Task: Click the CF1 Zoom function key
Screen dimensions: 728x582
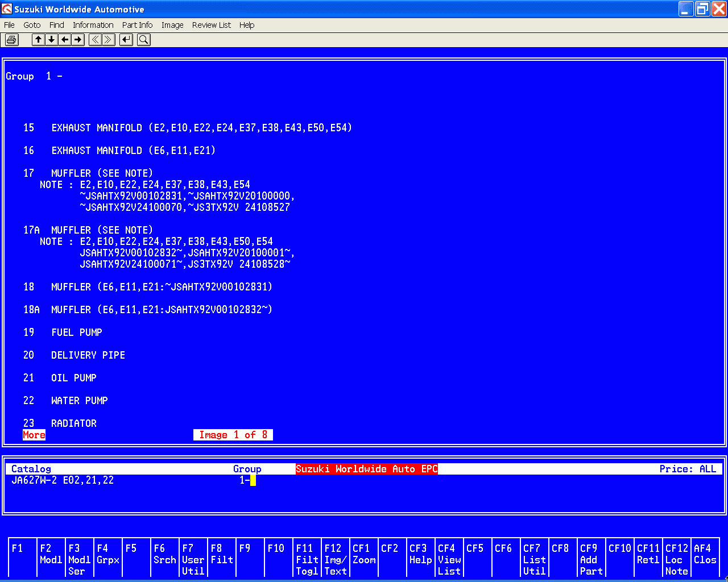Action: click(x=364, y=558)
